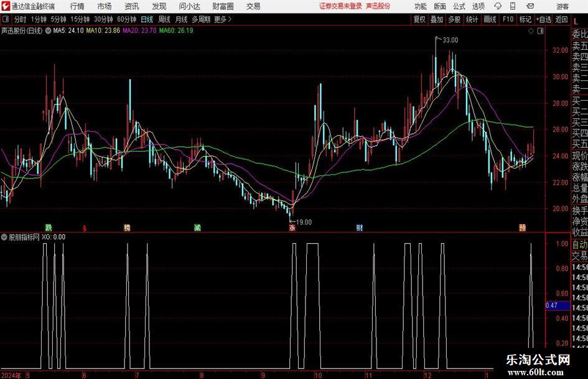This screenshot has height=379, width=588.
Task: Click the L tab in right panel
Action: pos(576,22)
